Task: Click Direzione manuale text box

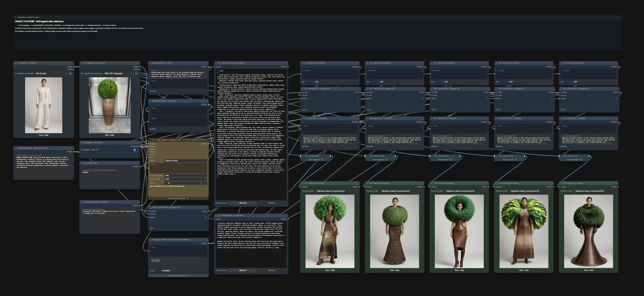Action: [x=44, y=166]
